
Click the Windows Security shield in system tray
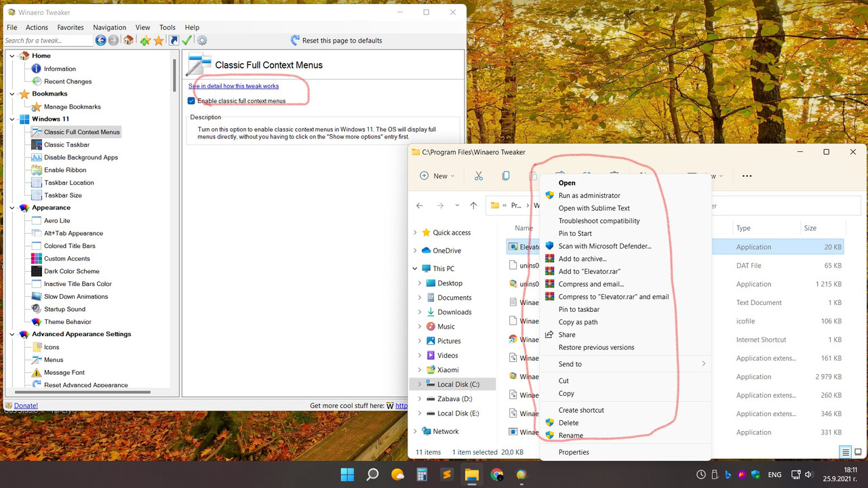click(755, 474)
